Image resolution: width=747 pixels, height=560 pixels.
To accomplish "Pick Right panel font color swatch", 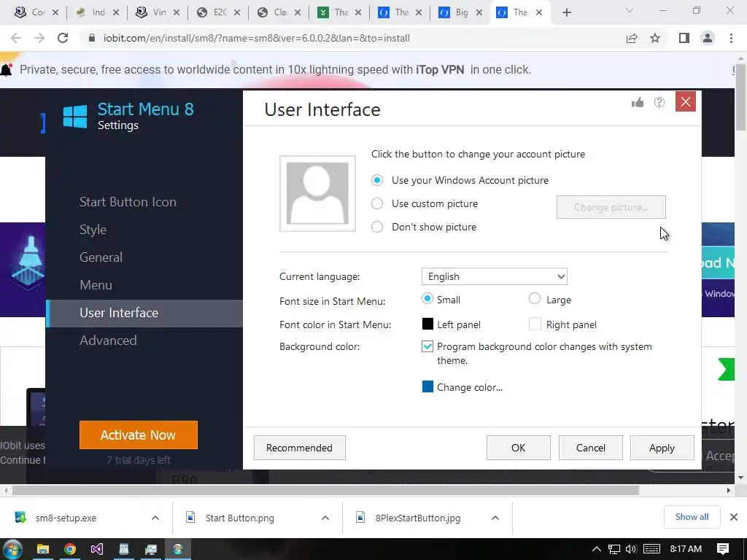I will pyautogui.click(x=535, y=324).
